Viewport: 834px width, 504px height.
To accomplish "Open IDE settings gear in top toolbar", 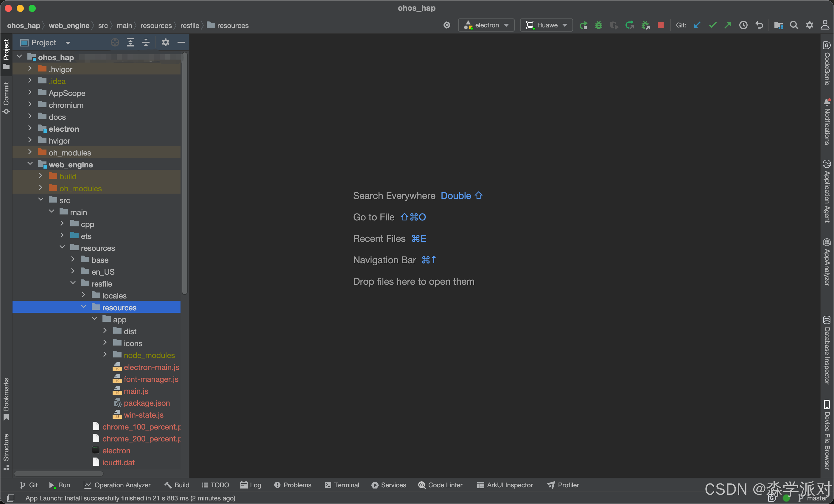I will tap(810, 25).
